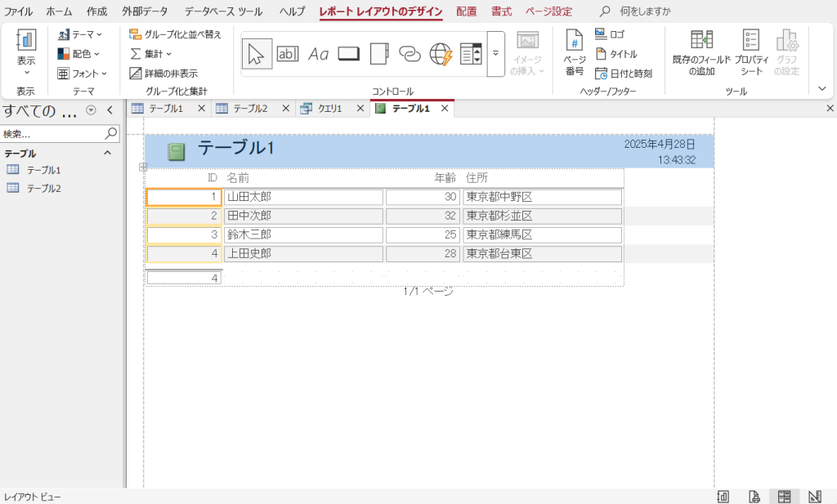Screen dimensions: 837x504
Task: Open the 集計 totals dropdown
Action: click(151, 54)
